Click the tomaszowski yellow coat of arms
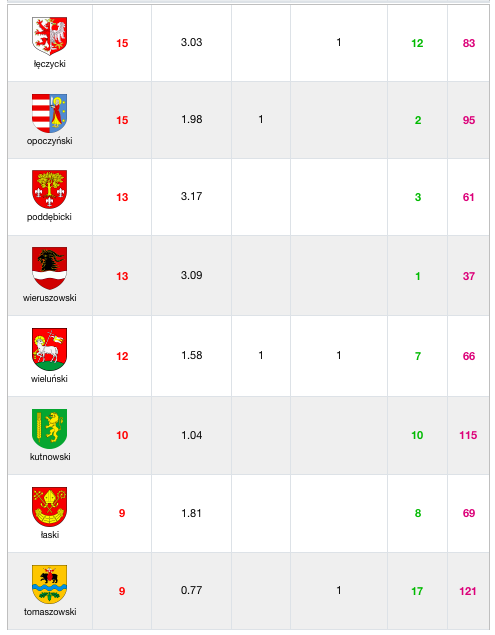The width and height of the screenshot is (495, 635). (49, 584)
